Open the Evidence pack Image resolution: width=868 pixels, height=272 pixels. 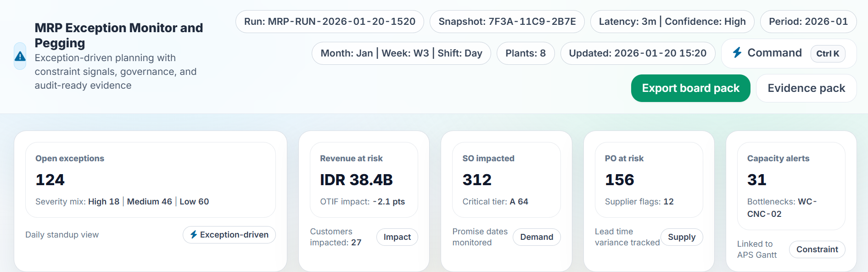[806, 88]
